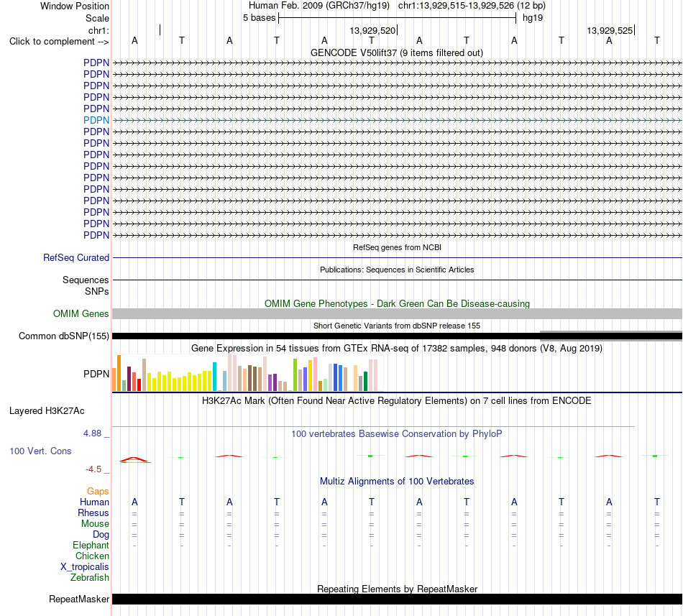Image resolution: width=683 pixels, height=616 pixels.
Task: Open the GTEx Gene Expression track title
Action: tap(397, 349)
